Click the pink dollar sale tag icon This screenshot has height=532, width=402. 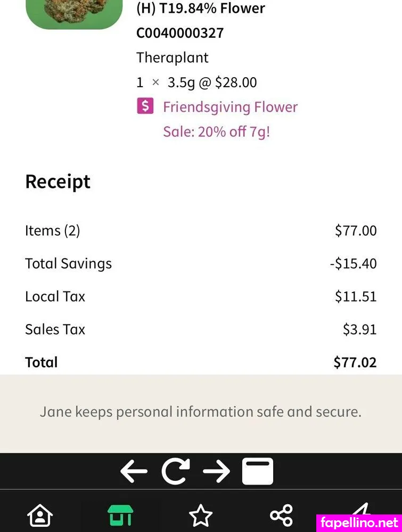coord(145,106)
